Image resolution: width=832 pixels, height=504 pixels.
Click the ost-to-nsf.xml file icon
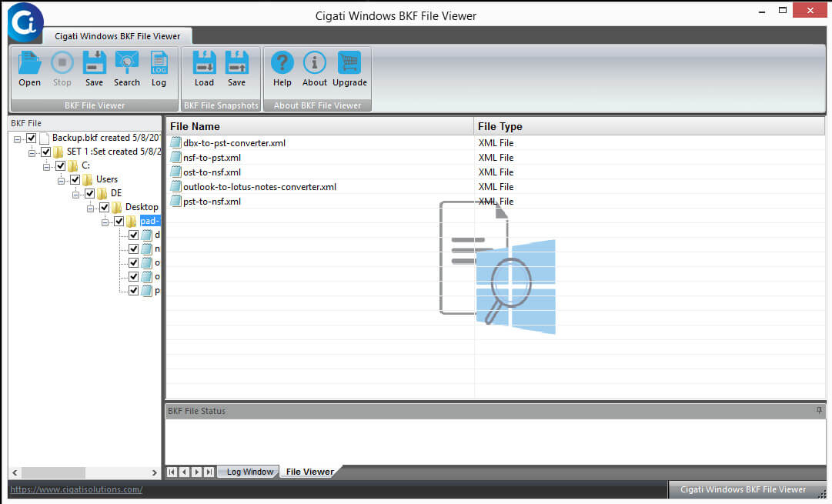175,172
